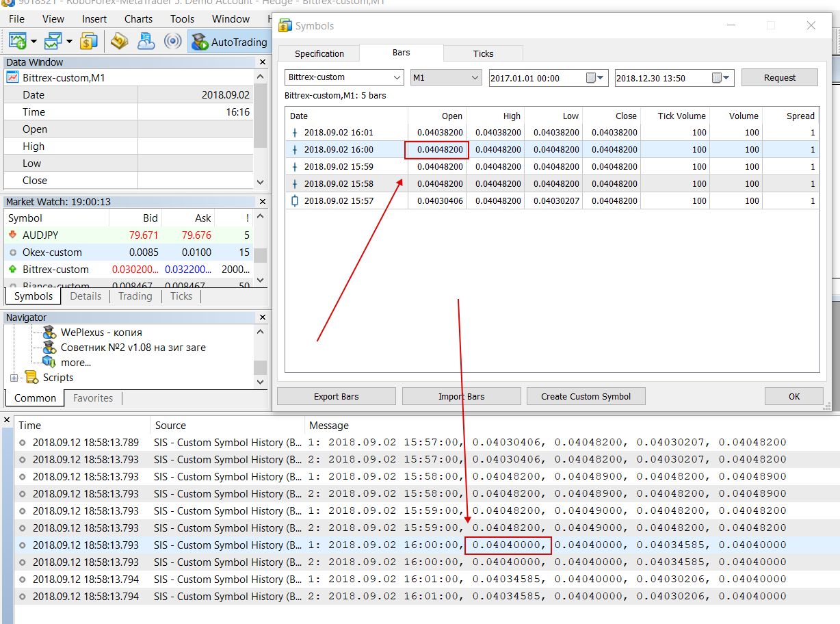Click the Scripts folder icon in Navigator
Screen dimensions: 840x624
click(31, 377)
